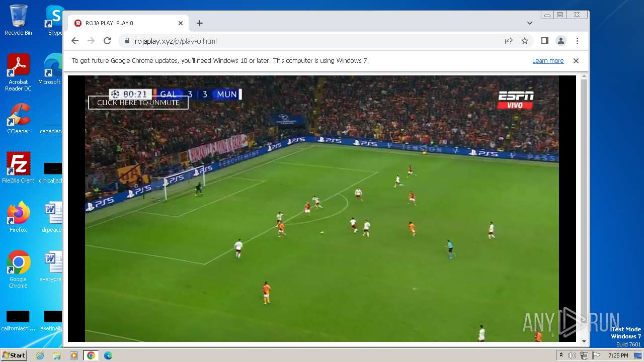Click the network tray icon

[x=584, y=355]
